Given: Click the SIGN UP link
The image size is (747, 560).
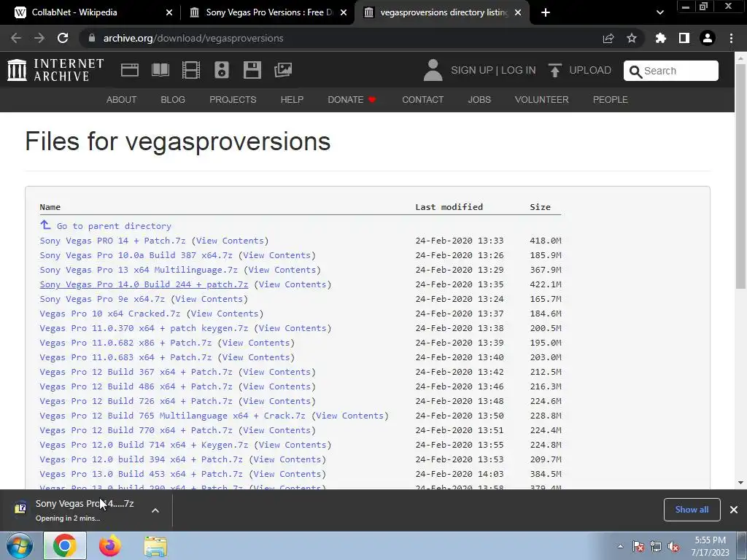Looking at the screenshot, I should click(x=472, y=70).
